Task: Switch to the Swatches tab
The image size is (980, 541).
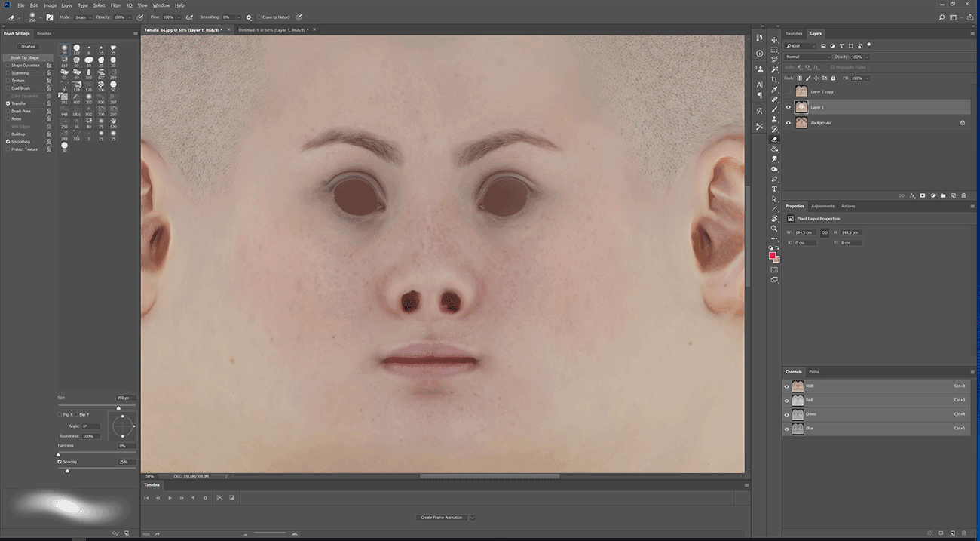Action: coord(794,33)
